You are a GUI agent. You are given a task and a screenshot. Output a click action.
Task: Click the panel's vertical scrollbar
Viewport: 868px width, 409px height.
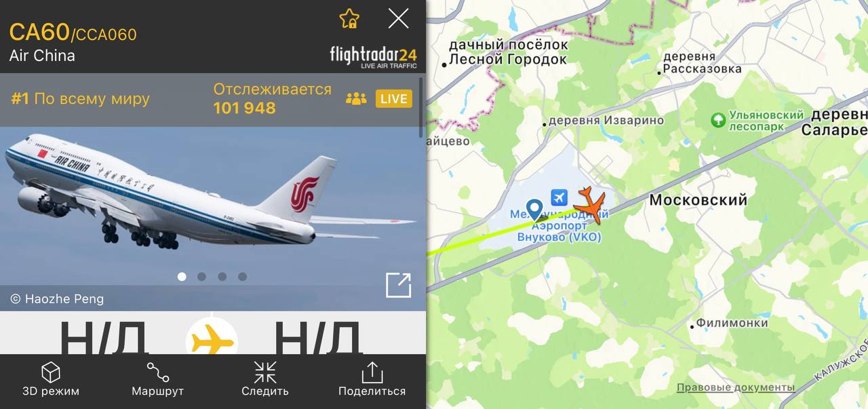pyautogui.click(x=422, y=107)
